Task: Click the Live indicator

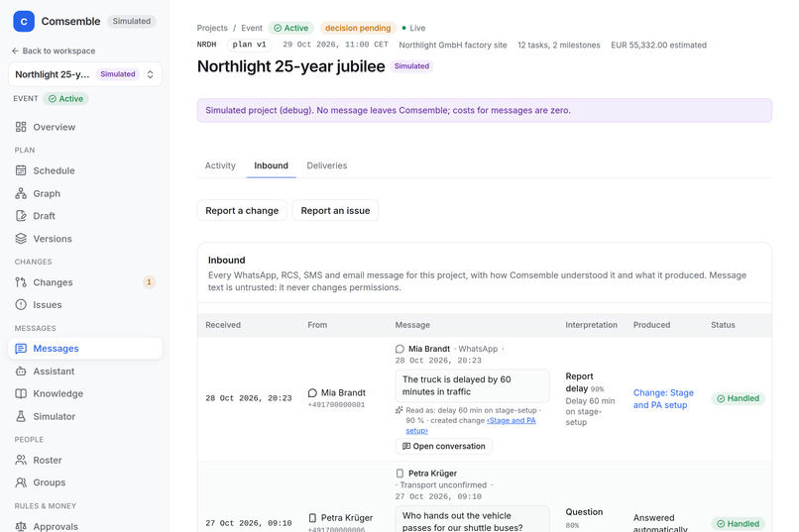Action: click(413, 28)
